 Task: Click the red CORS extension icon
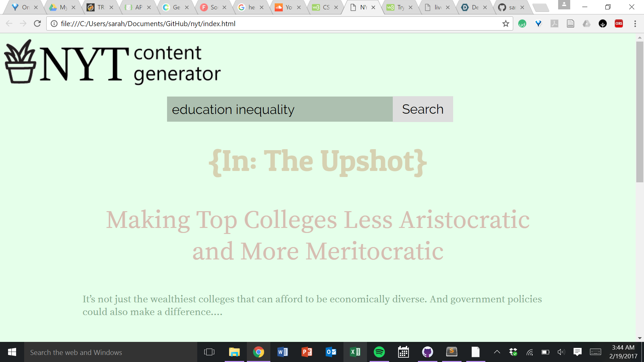pos(619,23)
